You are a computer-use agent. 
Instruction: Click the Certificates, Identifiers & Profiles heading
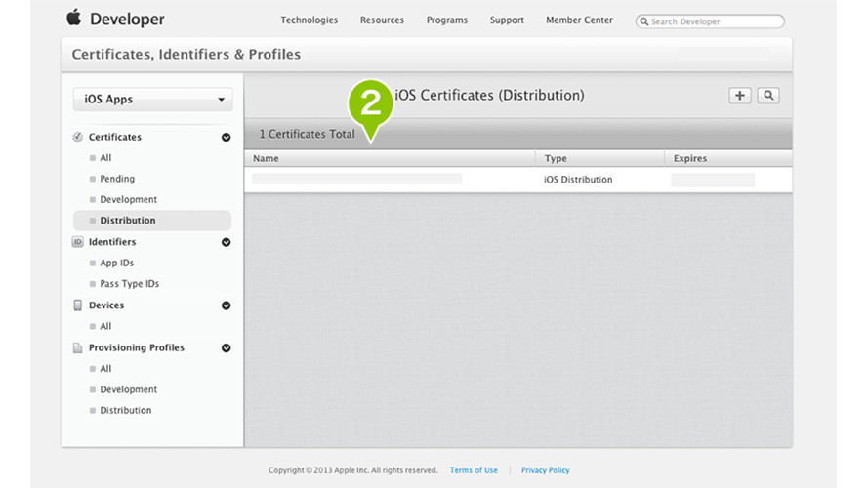(186, 55)
